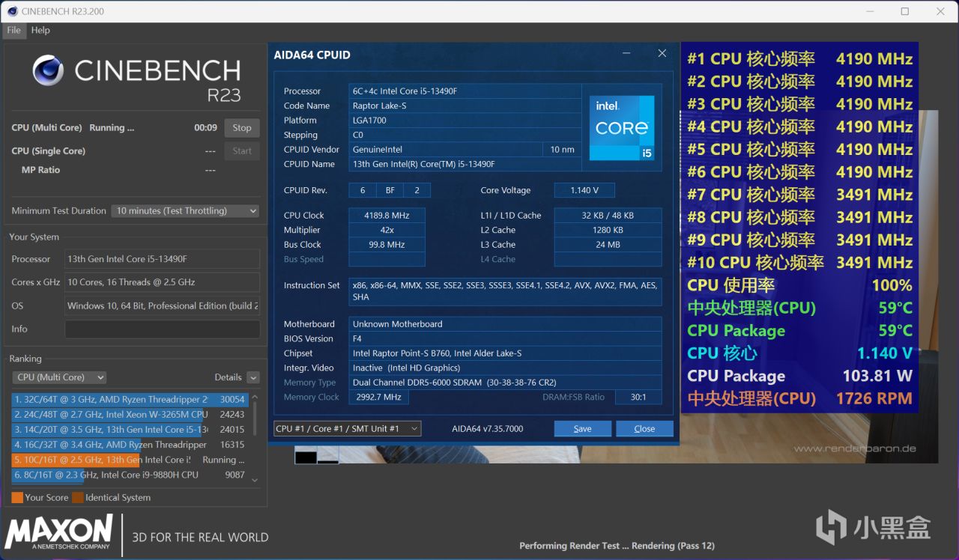This screenshot has width=959, height=560.
Task: Click ranking list scrollbar down arrow
Action: coord(255,480)
